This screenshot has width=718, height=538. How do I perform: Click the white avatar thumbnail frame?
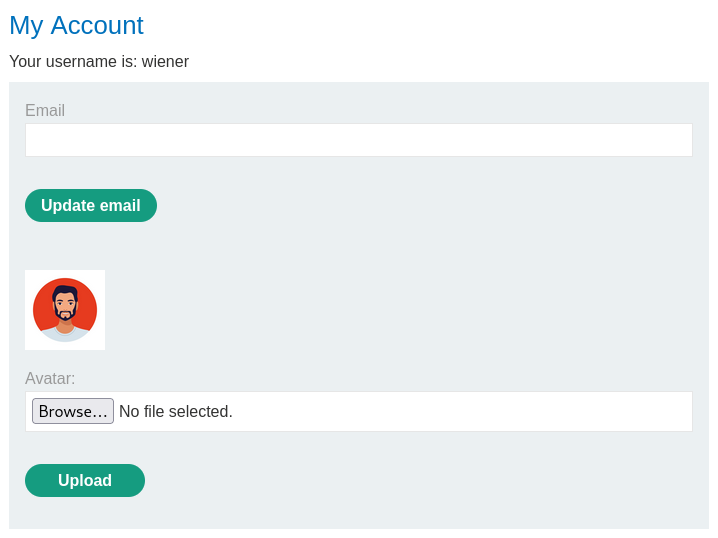65,310
